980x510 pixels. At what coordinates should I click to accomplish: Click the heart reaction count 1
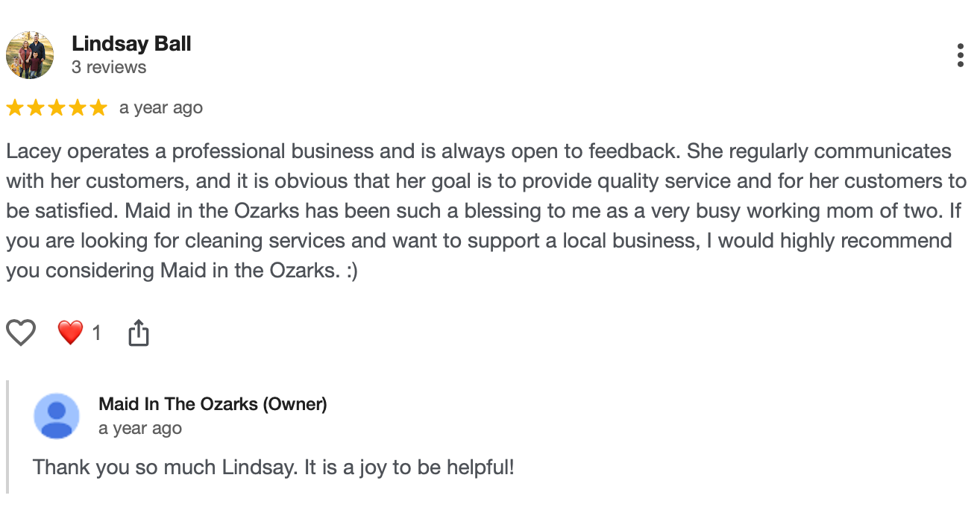pos(98,333)
